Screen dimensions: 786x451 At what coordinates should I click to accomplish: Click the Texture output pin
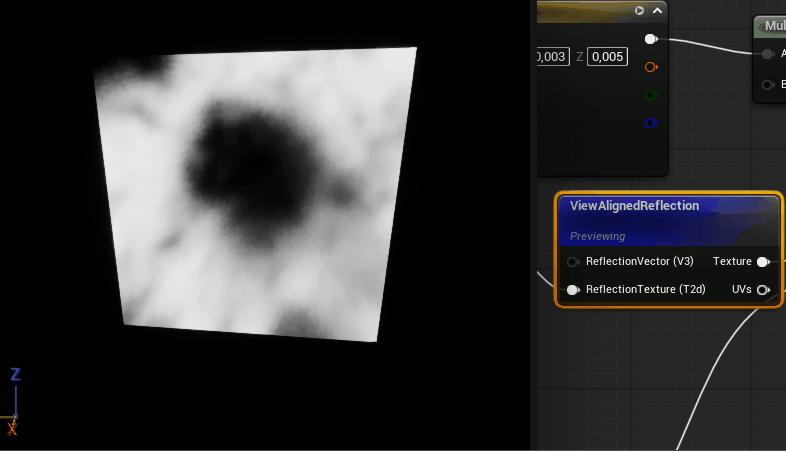point(763,262)
